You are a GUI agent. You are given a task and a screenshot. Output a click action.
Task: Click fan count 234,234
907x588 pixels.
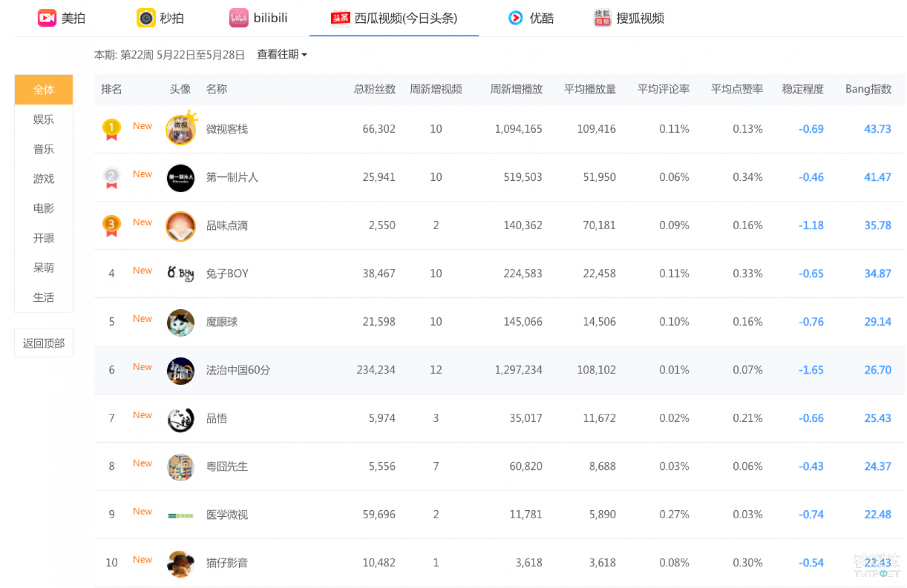click(376, 370)
